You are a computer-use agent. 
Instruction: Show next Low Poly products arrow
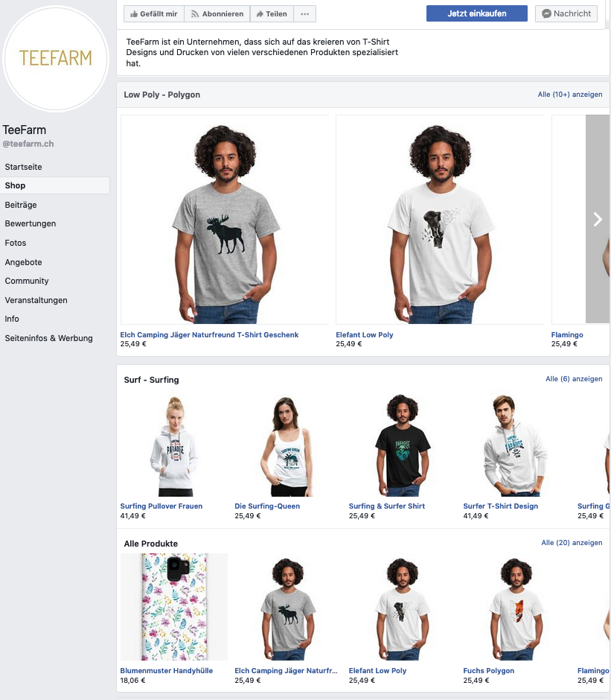point(597,219)
